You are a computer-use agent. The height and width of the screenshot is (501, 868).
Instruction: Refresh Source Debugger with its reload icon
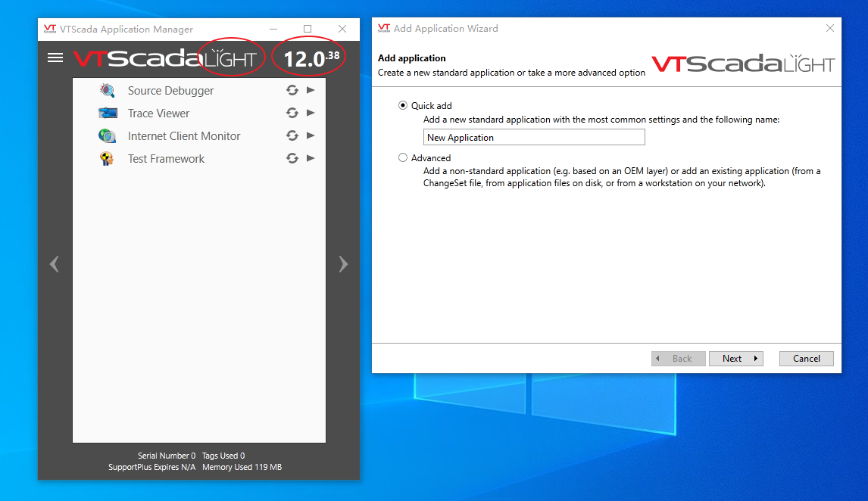(292, 90)
